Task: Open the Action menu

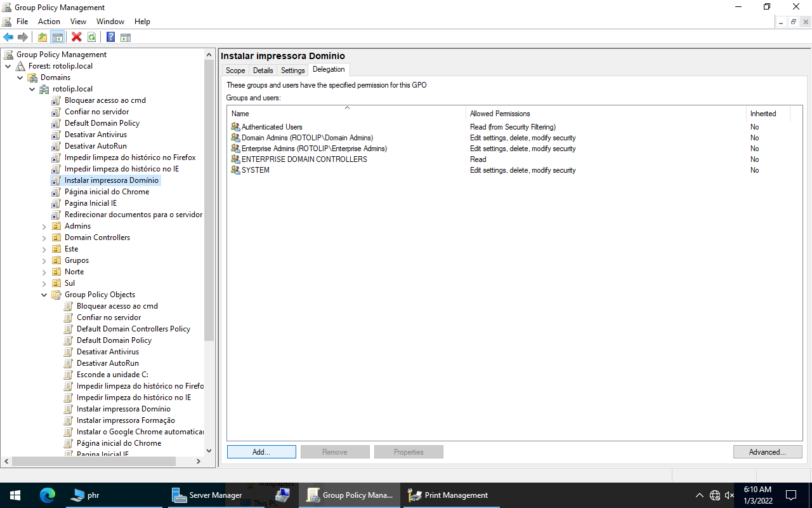Action: [49, 22]
